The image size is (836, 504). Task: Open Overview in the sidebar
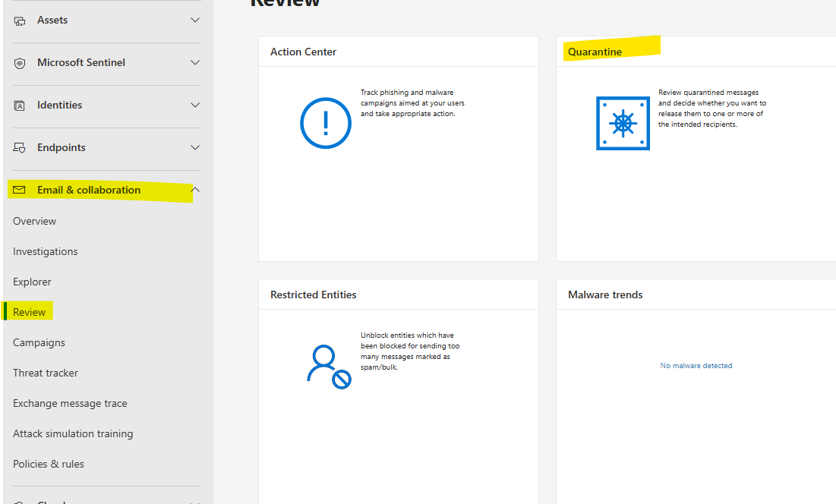tap(35, 221)
